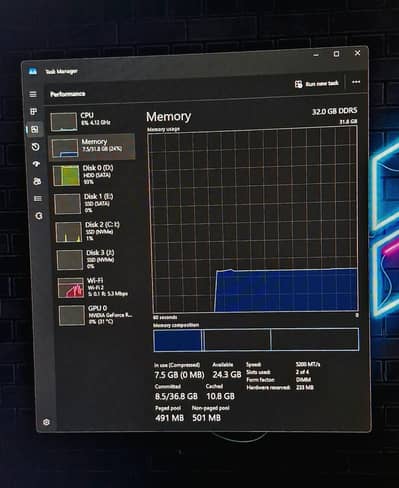Click the standby segment of memory composition bar
399x488 pixels.
point(237,340)
